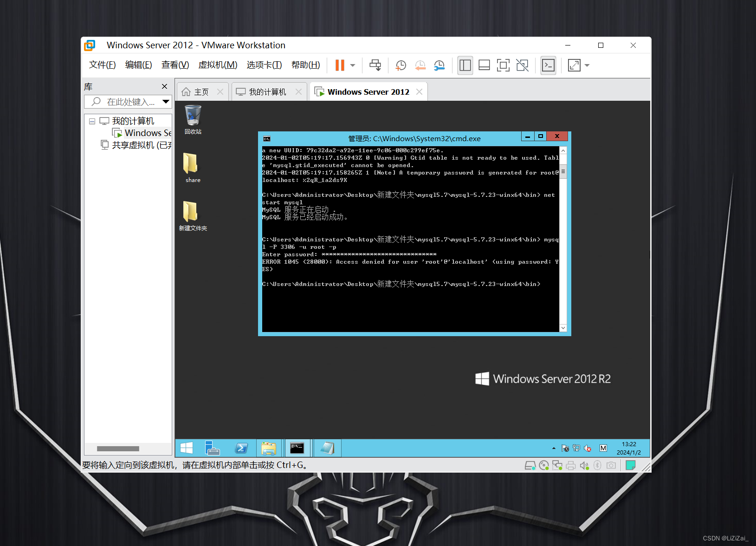Viewport: 756px width, 546px height.
Task: Click the guest network tray icon
Action: pyautogui.click(x=576, y=448)
